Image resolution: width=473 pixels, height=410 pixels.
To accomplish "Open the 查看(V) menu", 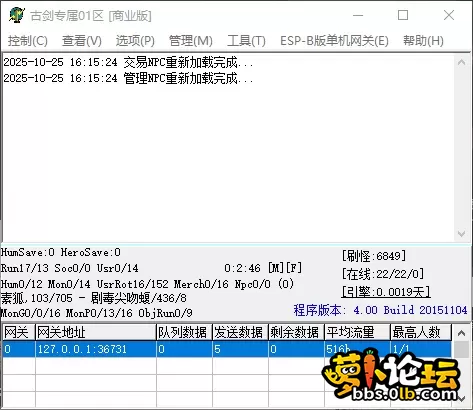I will click(x=82, y=41).
